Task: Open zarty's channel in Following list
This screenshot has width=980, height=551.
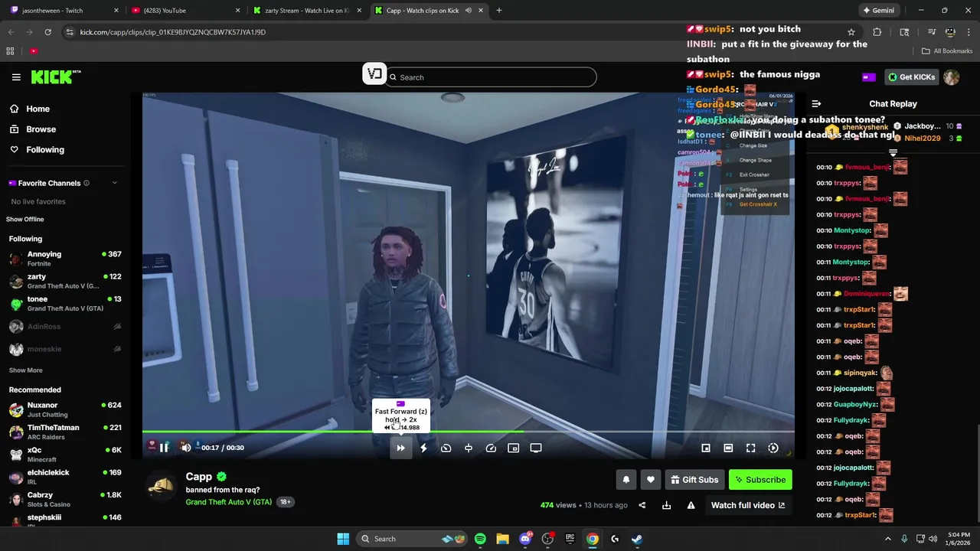Action: (65, 281)
